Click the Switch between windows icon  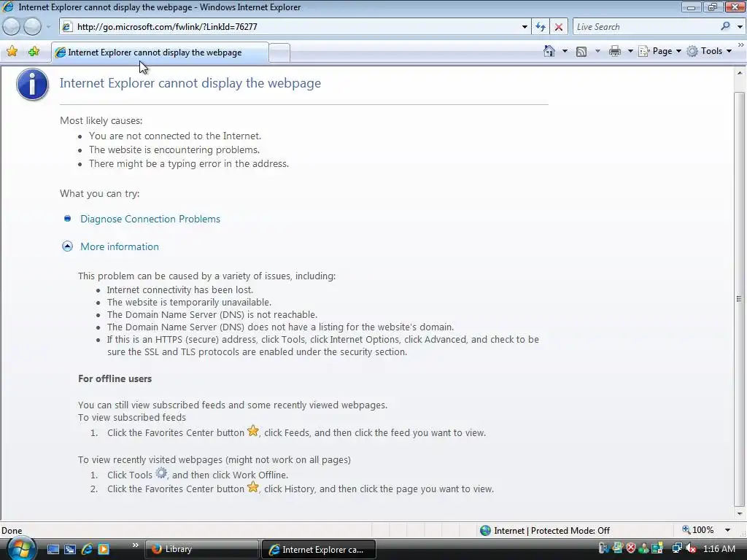(x=70, y=549)
